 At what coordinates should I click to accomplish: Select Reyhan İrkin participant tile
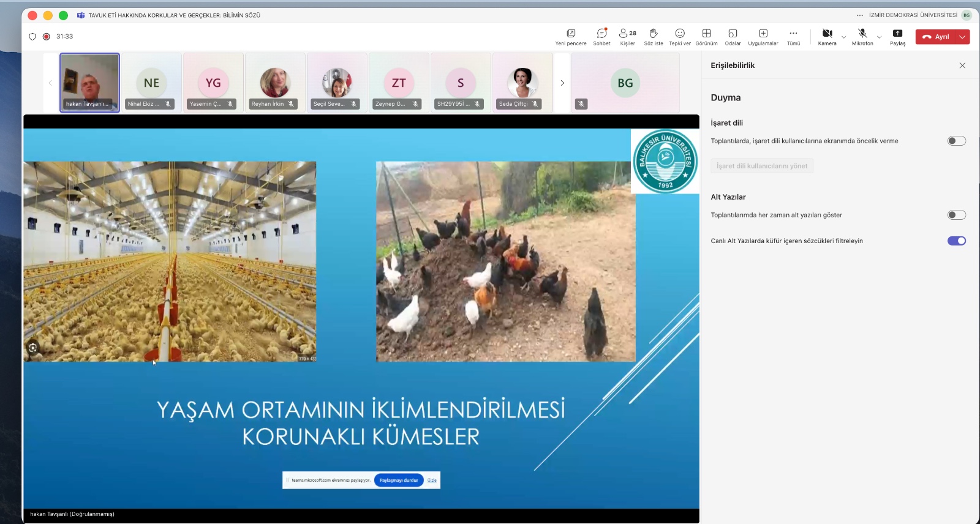pos(275,83)
